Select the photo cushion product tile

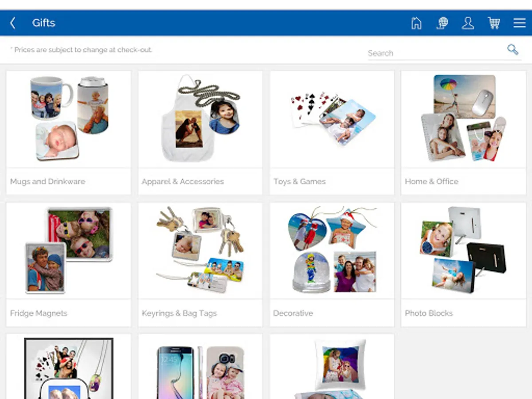click(332, 367)
